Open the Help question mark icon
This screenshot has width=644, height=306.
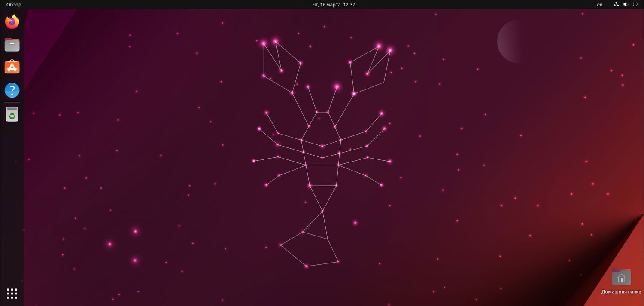12,90
